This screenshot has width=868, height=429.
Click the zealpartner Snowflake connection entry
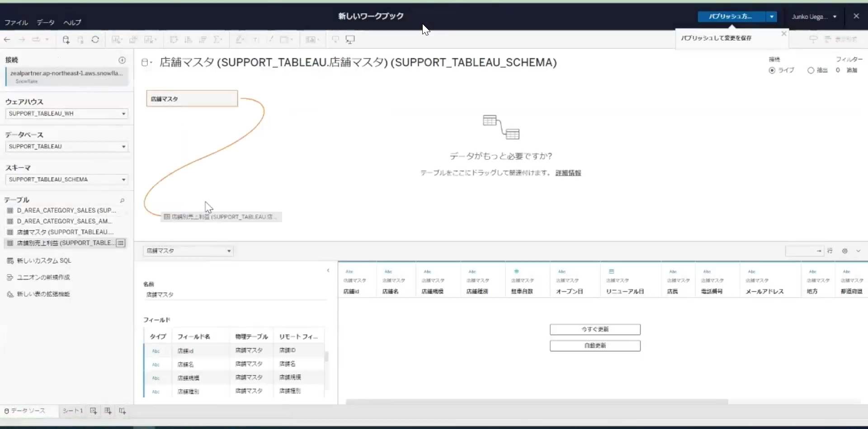coord(67,76)
